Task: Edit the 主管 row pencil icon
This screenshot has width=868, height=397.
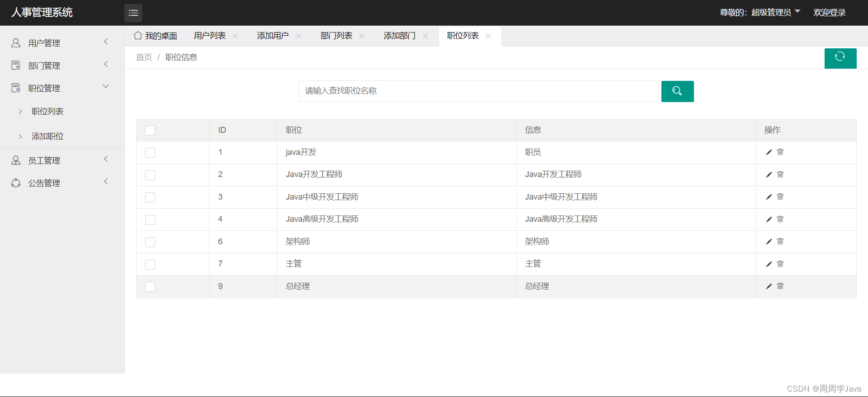Action: tap(769, 264)
